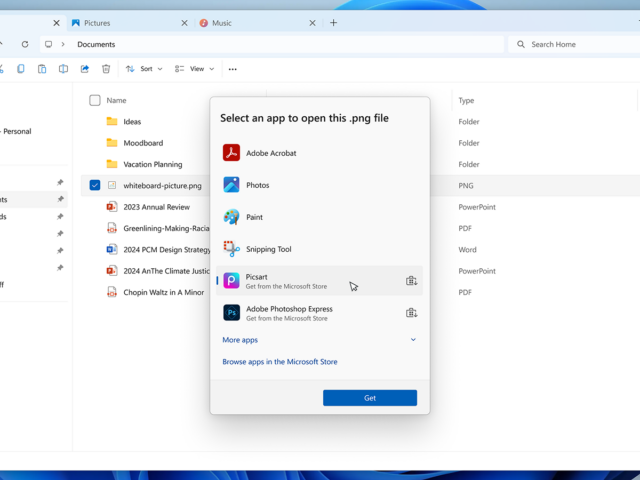Toggle the select all checkbox near Name
640x480 pixels.
pos(95,100)
